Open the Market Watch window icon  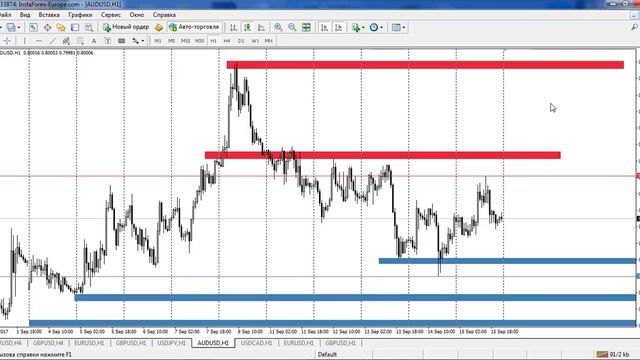(x=33, y=27)
